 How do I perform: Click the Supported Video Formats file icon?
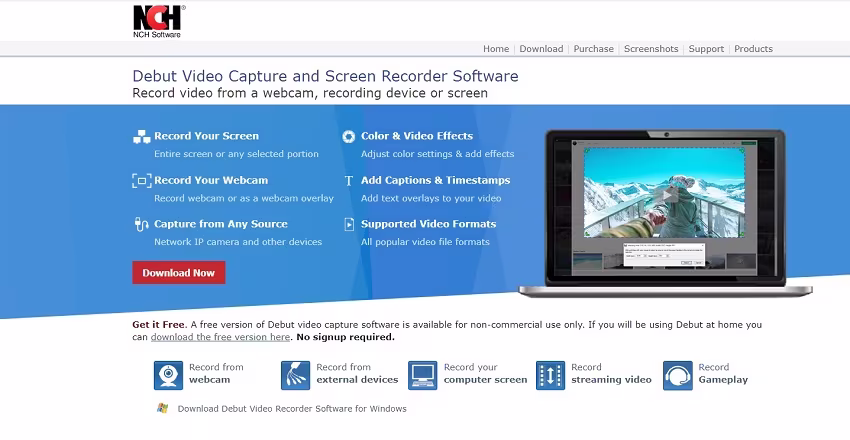(349, 224)
